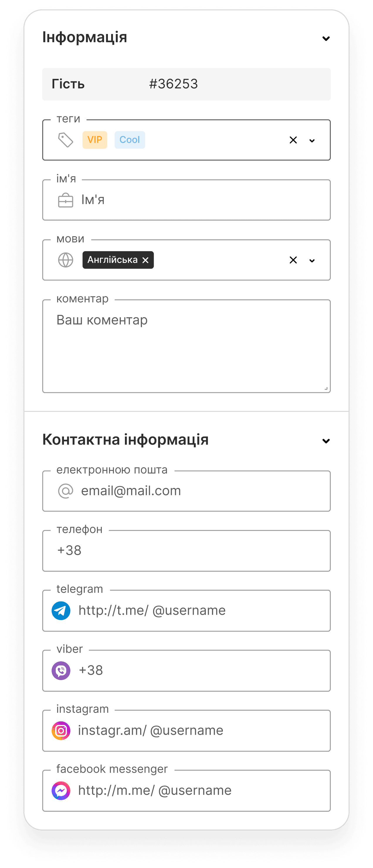Select the VIP tag chip
This screenshot has height=868, width=373.
point(95,140)
